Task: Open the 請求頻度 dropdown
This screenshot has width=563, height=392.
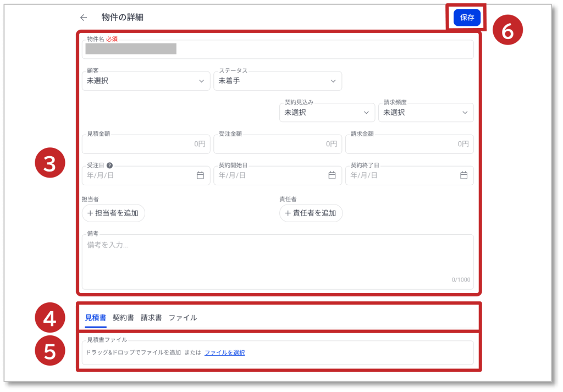Action: pyautogui.click(x=426, y=113)
